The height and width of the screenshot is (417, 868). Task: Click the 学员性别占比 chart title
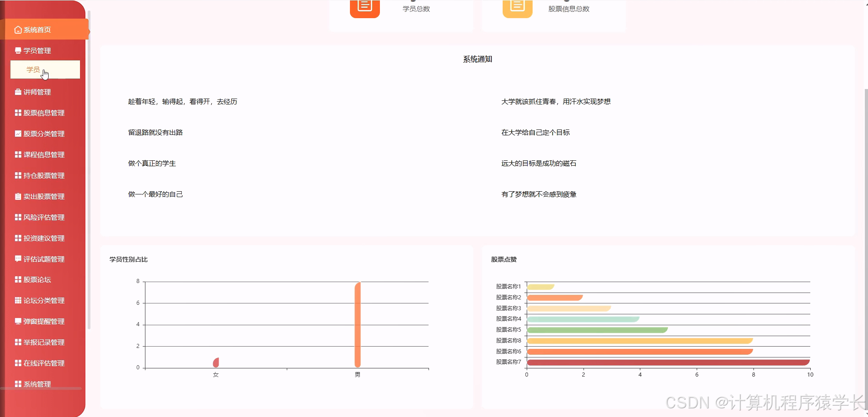point(129,259)
